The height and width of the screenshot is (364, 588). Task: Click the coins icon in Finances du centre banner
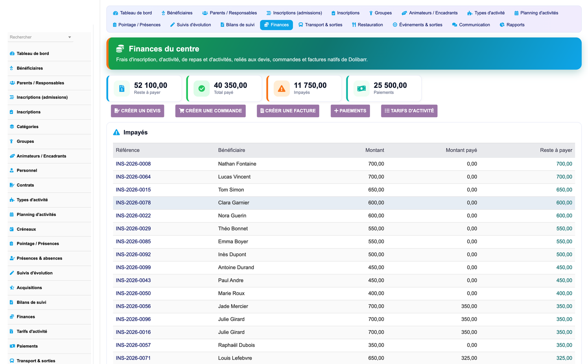click(x=120, y=49)
